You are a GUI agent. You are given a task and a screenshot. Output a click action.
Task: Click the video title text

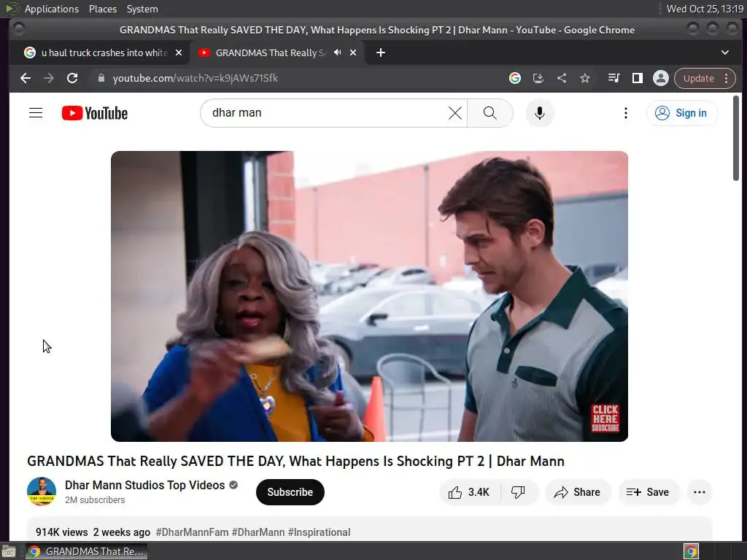(296, 461)
